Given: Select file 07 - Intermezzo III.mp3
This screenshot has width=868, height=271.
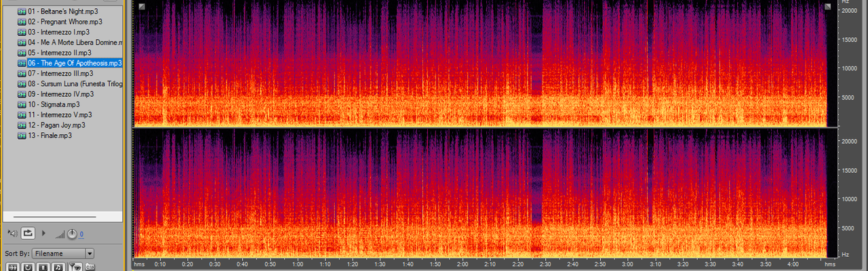Looking at the screenshot, I should [60, 73].
